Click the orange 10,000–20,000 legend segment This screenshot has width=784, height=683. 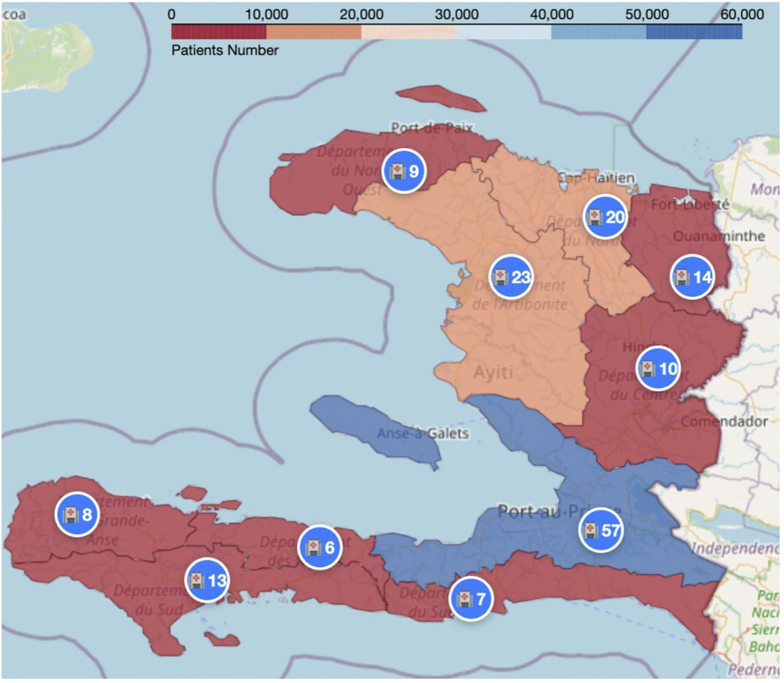(x=314, y=32)
